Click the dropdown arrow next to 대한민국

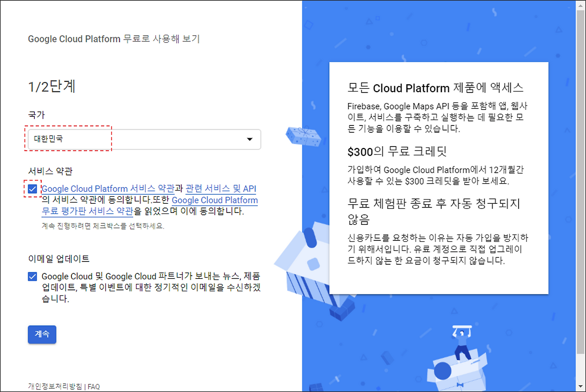[250, 140]
